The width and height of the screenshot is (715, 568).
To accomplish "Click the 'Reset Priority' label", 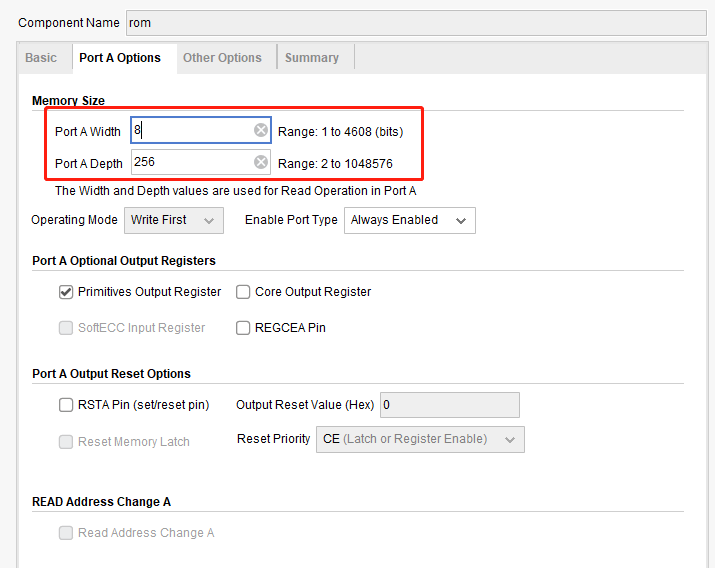I will [274, 439].
